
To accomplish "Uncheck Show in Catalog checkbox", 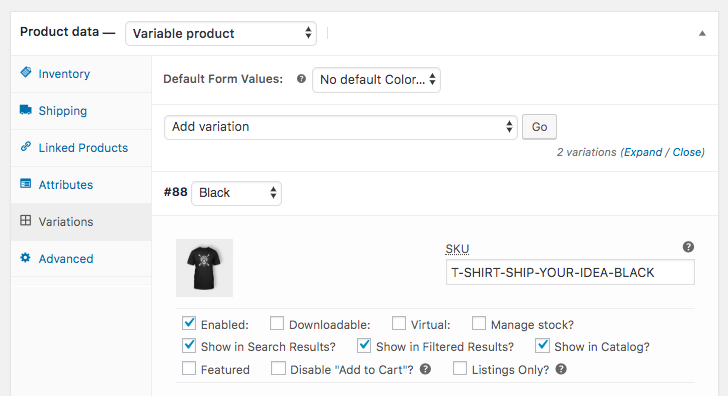I will (x=542, y=345).
